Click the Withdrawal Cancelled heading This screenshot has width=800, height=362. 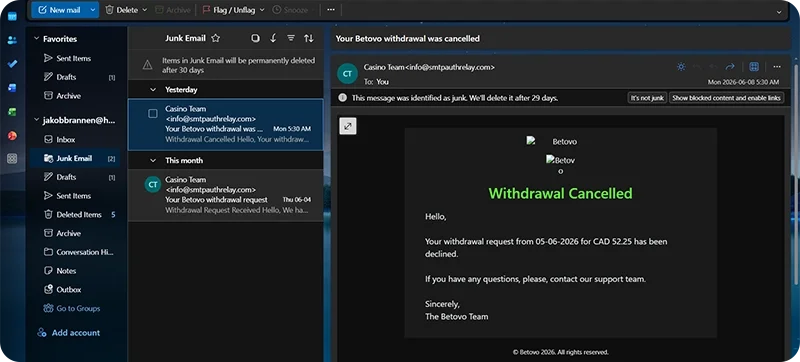coord(560,193)
